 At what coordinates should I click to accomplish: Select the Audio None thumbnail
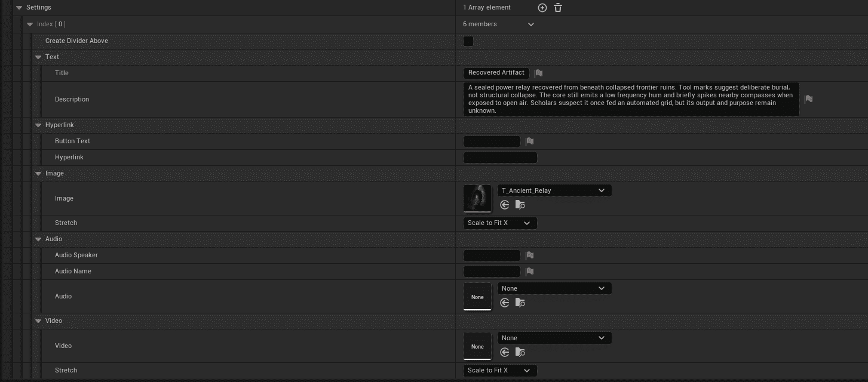tap(477, 297)
